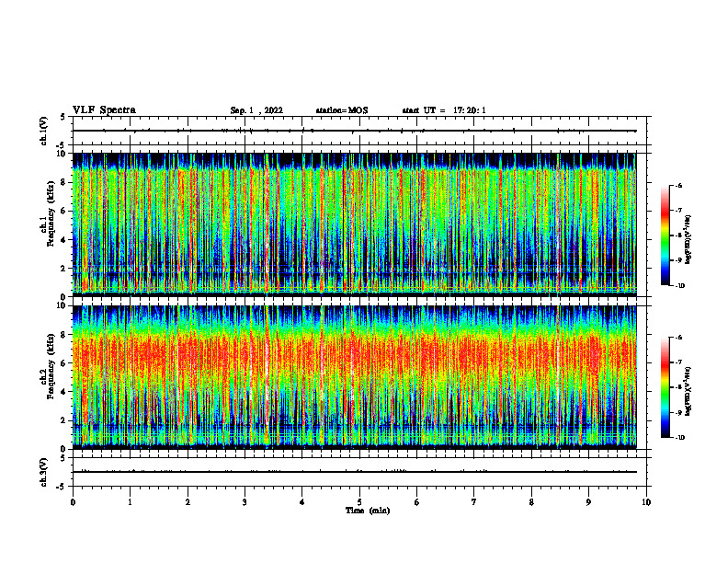The height and width of the screenshot is (563, 728).
Task: Click the ch.3 voltage waveform trace
Action: 355,472
